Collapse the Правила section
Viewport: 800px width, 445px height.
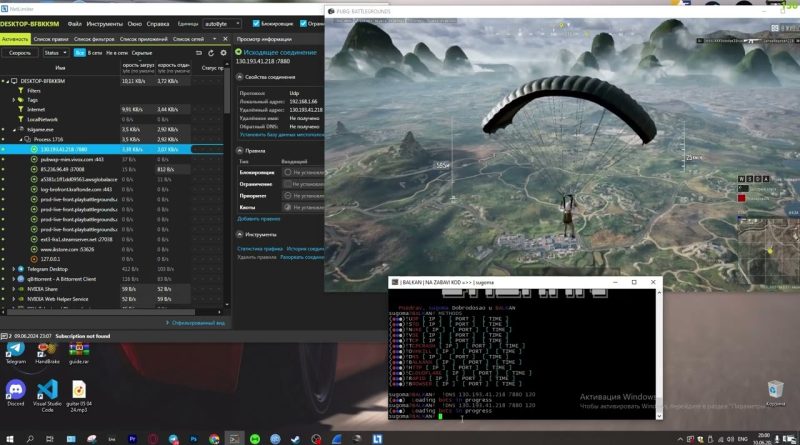click(239, 151)
